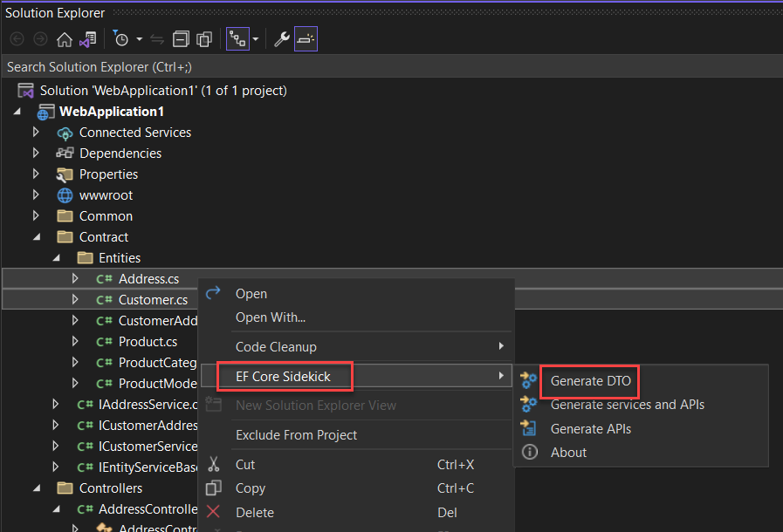Expand the wwwroot folder
The width and height of the screenshot is (783, 532).
[36, 194]
